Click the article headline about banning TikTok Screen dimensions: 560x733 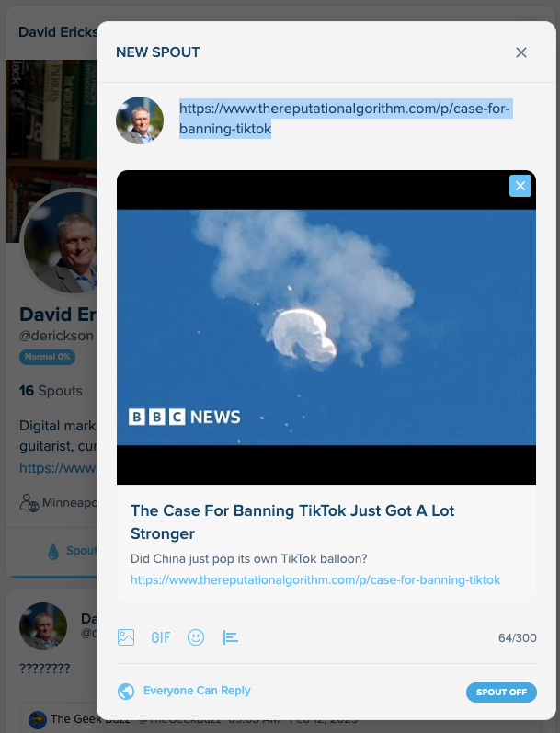[292, 521]
